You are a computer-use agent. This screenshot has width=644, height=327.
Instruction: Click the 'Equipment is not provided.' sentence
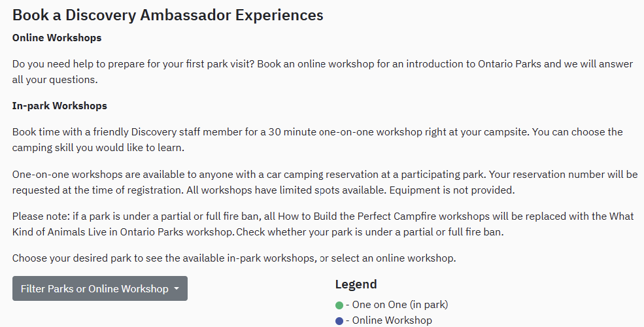point(452,190)
